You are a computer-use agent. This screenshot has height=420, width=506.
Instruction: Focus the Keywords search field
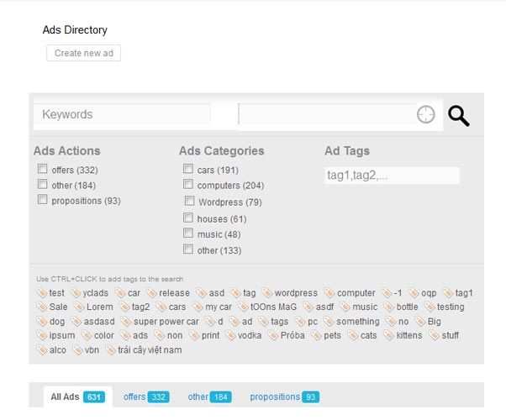coord(122,114)
